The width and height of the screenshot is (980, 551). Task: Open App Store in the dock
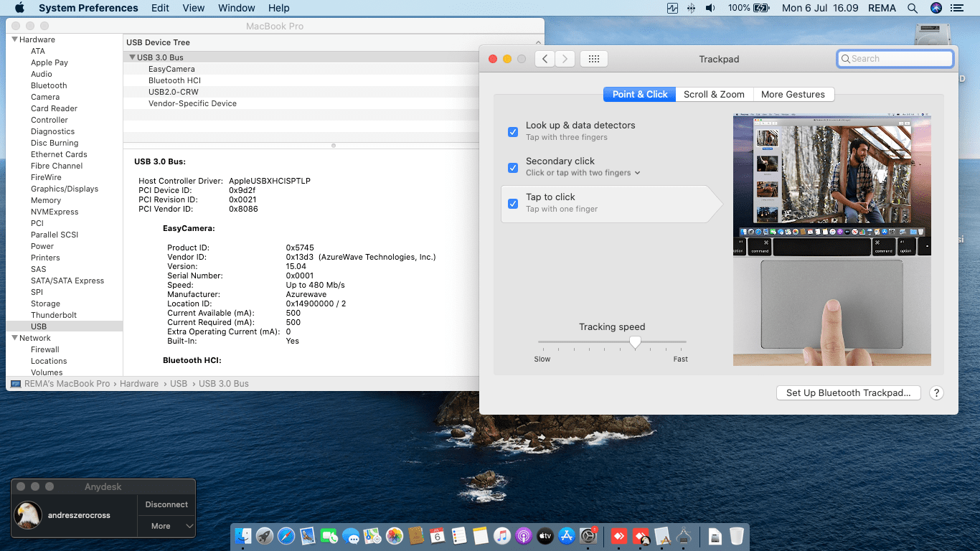(x=567, y=536)
